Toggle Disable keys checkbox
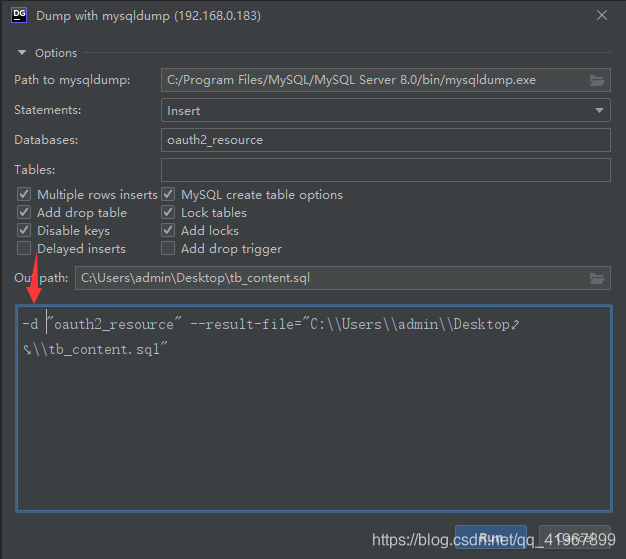The width and height of the screenshot is (626, 559). [24, 230]
